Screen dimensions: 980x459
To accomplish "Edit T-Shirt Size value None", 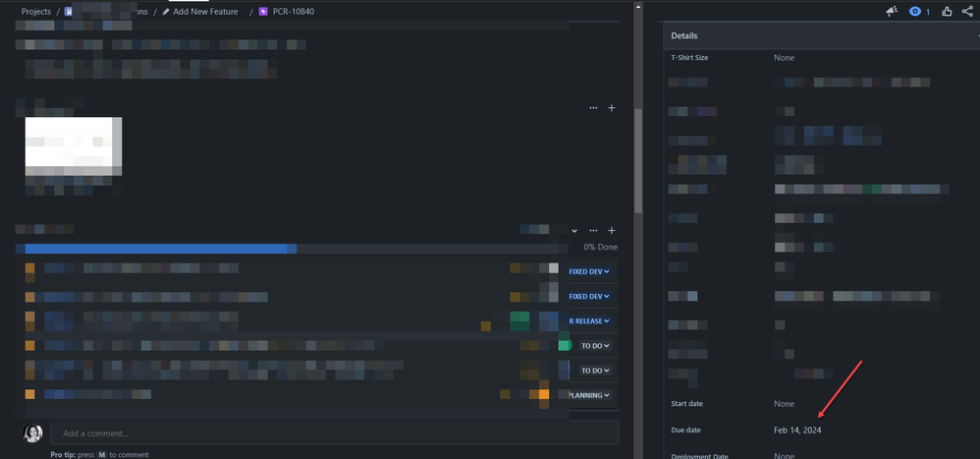I will point(785,58).
